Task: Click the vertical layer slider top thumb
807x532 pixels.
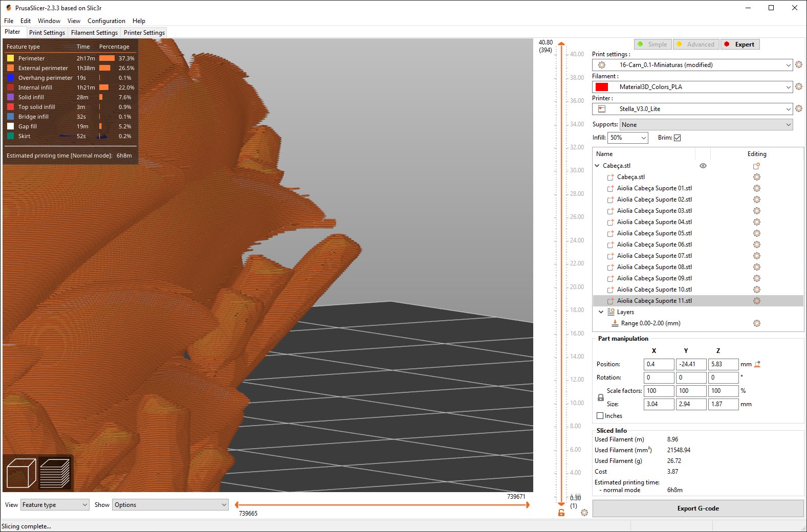Action: 561,45
